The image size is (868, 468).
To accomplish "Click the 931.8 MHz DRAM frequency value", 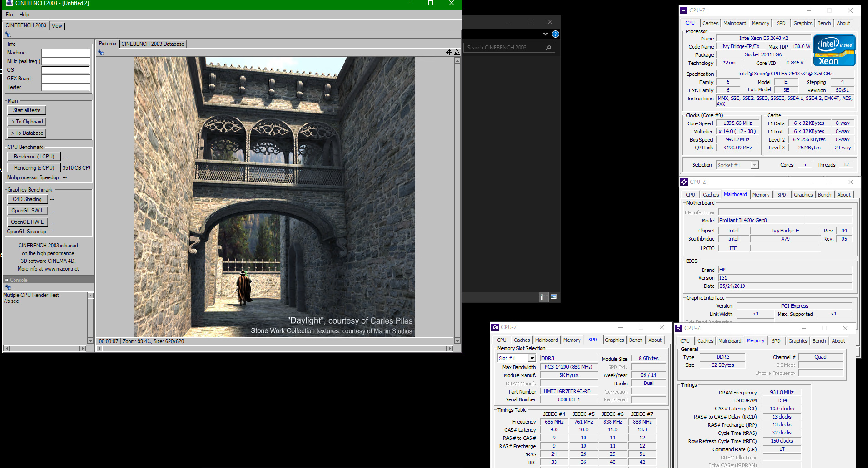I will [x=782, y=392].
